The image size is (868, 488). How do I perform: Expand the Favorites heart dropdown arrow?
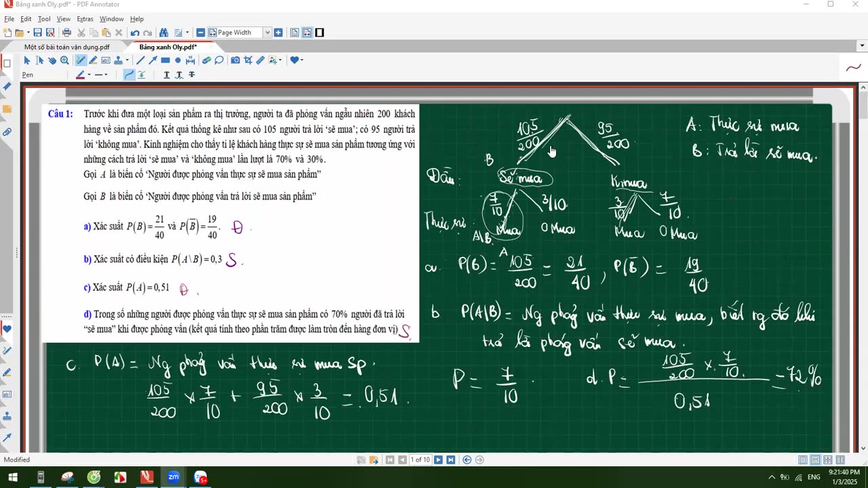302,60
